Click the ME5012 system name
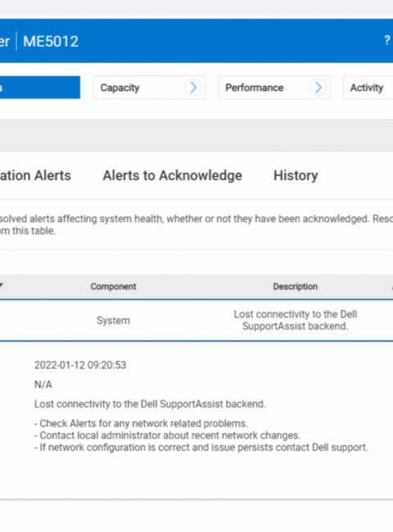Viewport: 393px width, 532px height. tap(51, 42)
